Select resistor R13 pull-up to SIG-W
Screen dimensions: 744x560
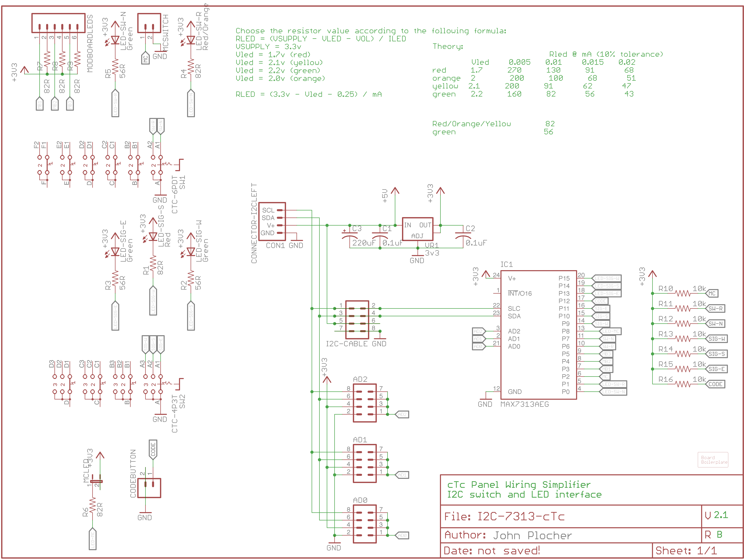click(x=683, y=339)
